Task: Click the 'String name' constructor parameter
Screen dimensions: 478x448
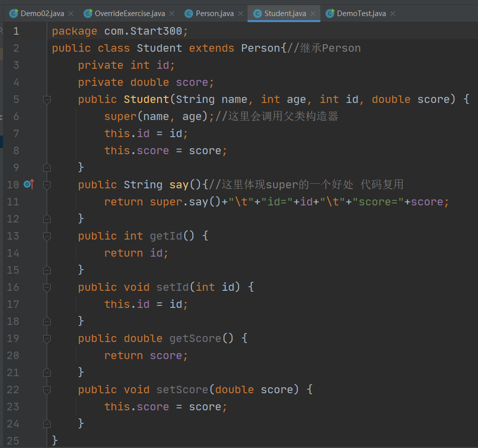Action: tap(211, 99)
